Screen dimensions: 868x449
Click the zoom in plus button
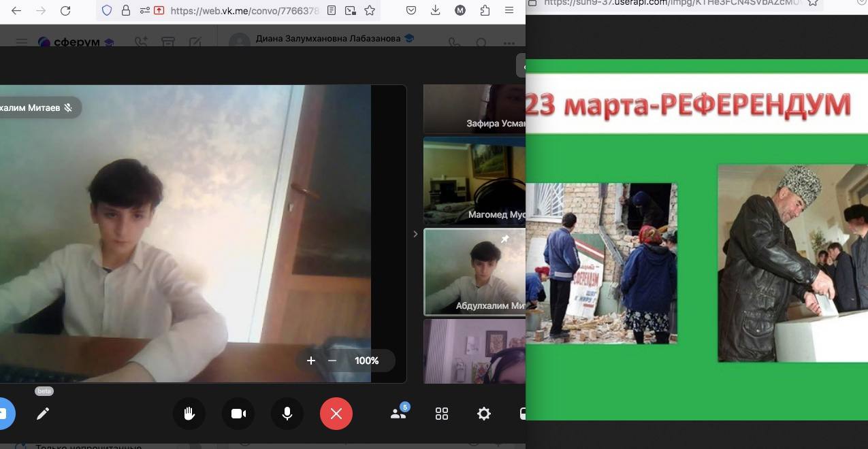311,361
